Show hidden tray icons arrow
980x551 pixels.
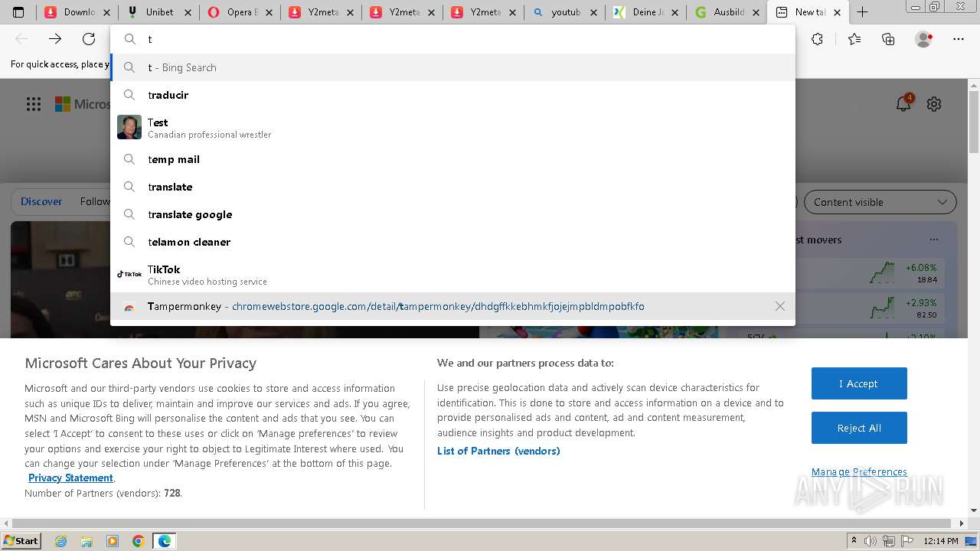pyautogui.click(x=854, y=541)
